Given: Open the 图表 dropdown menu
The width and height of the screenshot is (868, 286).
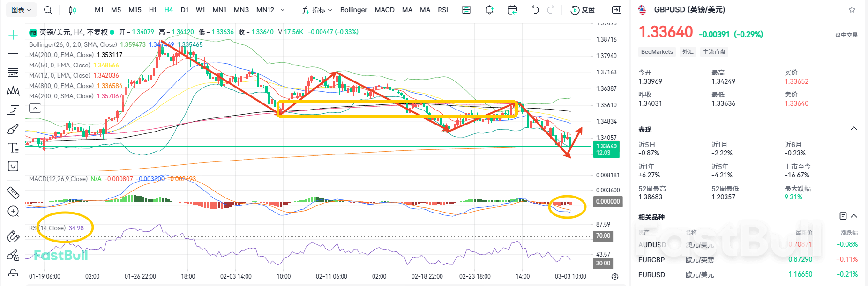Looking at the screenshot, I should [21, 10].
